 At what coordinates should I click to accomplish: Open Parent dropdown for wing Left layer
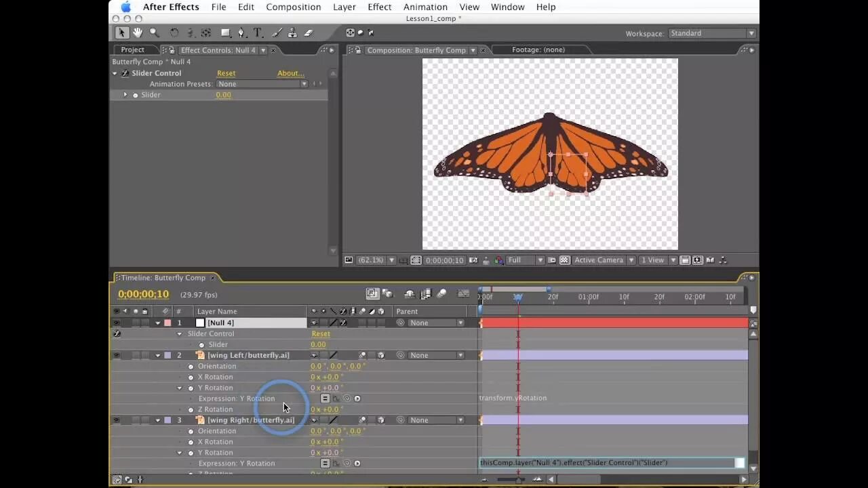click(436, 355)
